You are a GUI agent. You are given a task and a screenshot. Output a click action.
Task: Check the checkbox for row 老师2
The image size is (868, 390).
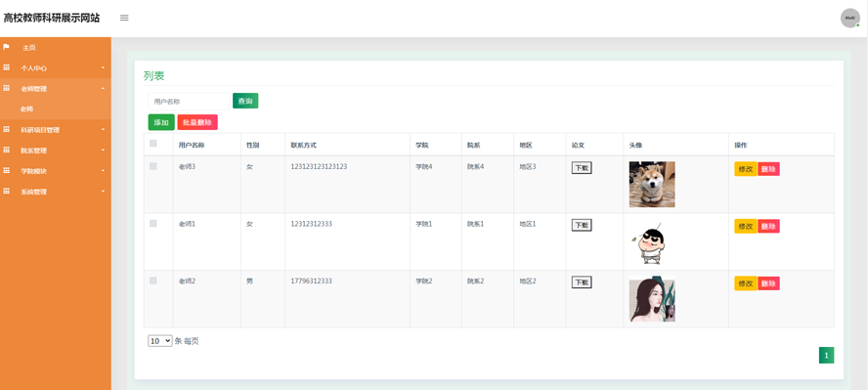[x=153, y=281]
